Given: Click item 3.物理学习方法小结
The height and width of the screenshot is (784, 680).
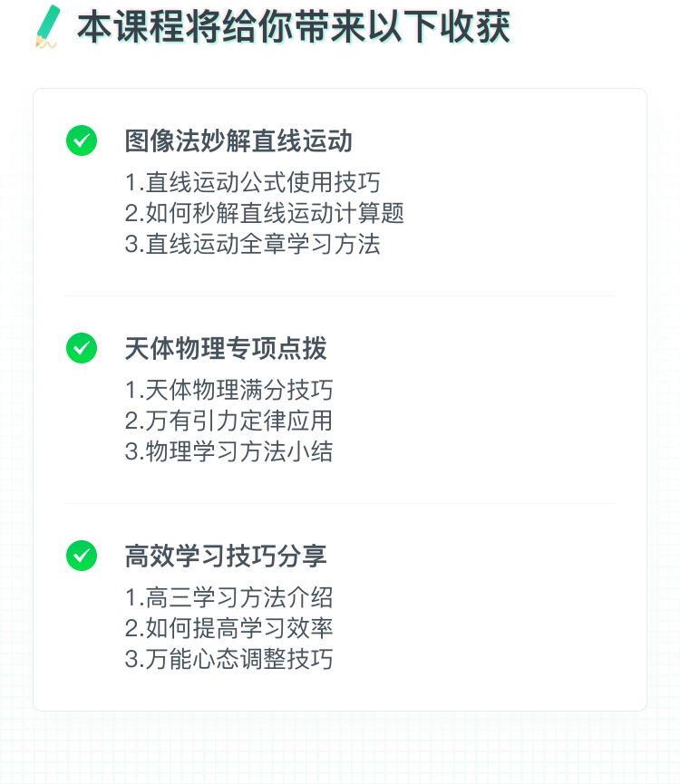Looking at the screenshot, I should pyautogui.click(x=229, y=451).
